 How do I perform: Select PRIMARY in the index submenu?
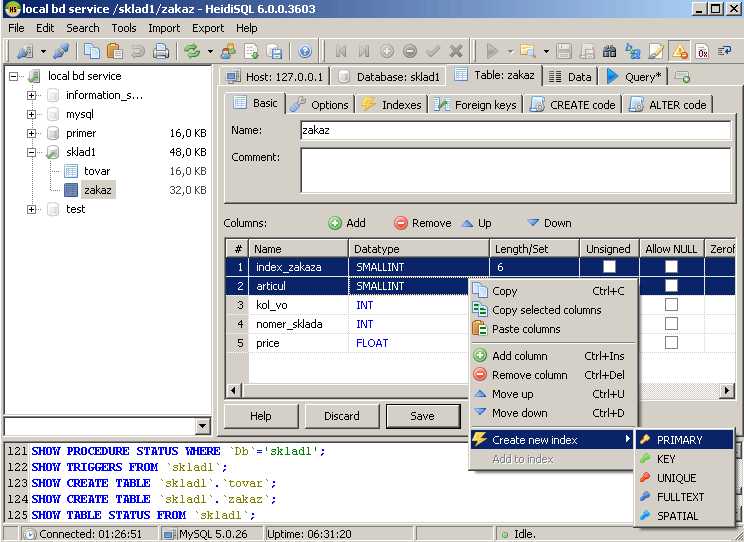(x=684, y=440)
